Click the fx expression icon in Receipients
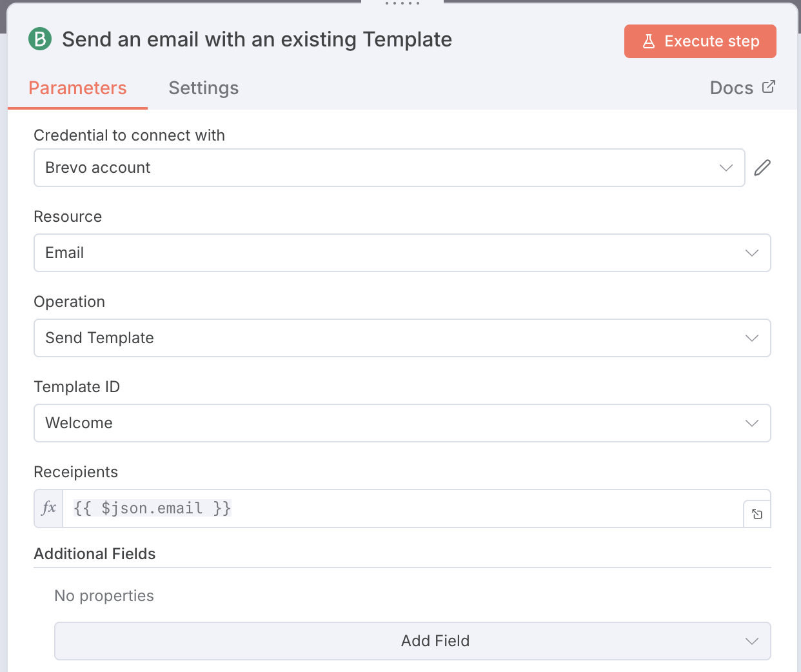Viewport: 801px width, 672px height. click(48, 508)
